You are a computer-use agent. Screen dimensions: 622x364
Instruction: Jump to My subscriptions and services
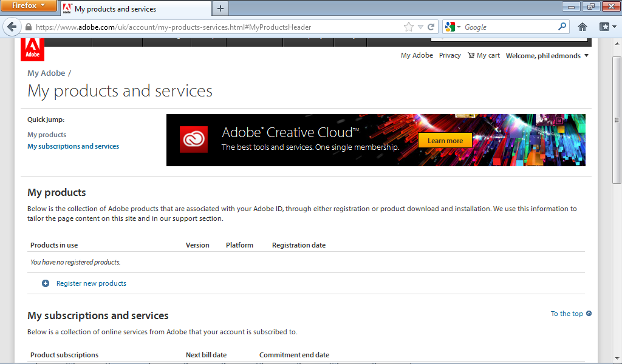click(x=73, y=146)
